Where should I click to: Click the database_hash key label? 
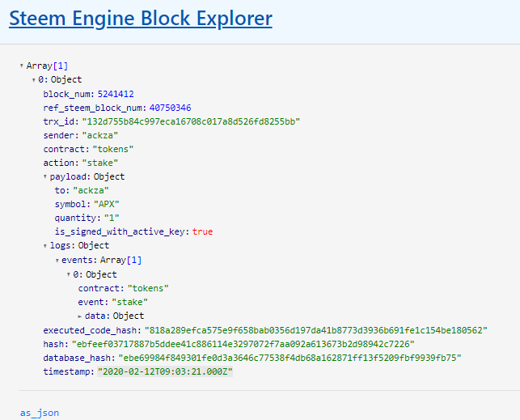(x=79, y=358)
